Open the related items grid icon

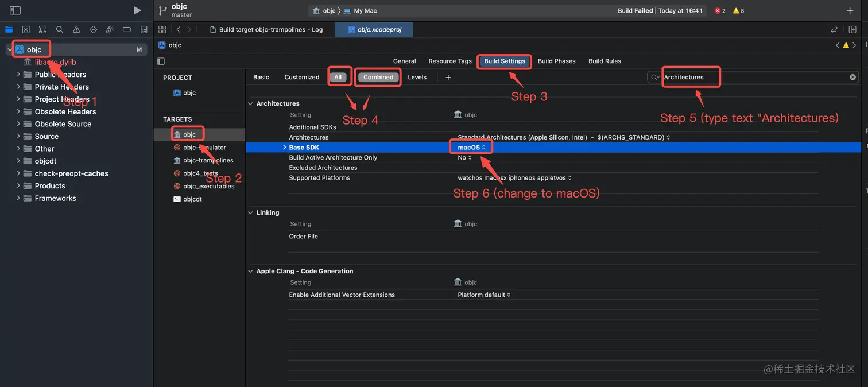(162, 29)
